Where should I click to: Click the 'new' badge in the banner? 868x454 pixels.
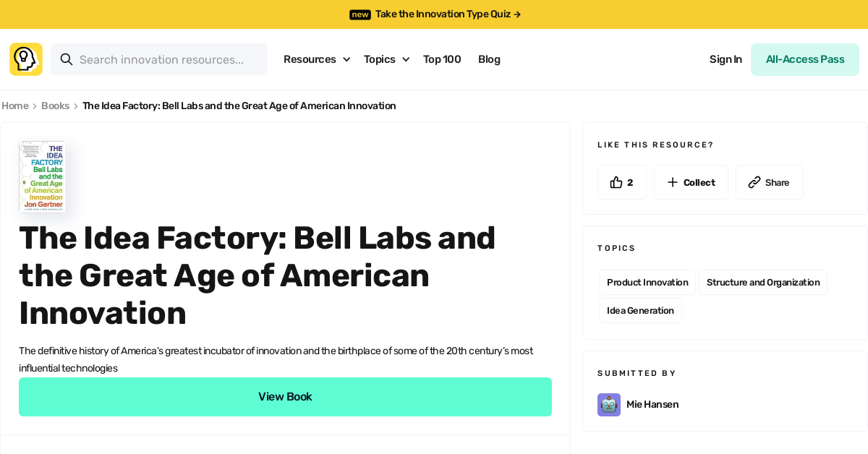point(359,14)
